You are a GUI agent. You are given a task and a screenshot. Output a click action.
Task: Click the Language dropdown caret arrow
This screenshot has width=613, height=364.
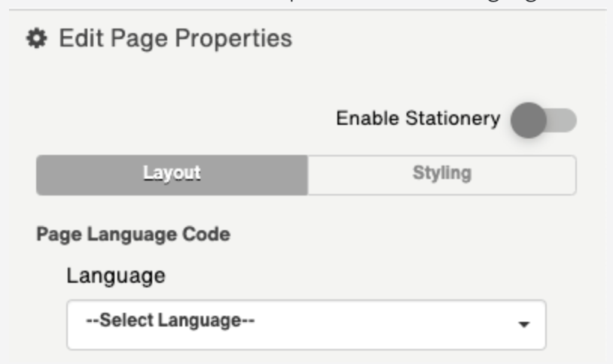pos(524,325)
